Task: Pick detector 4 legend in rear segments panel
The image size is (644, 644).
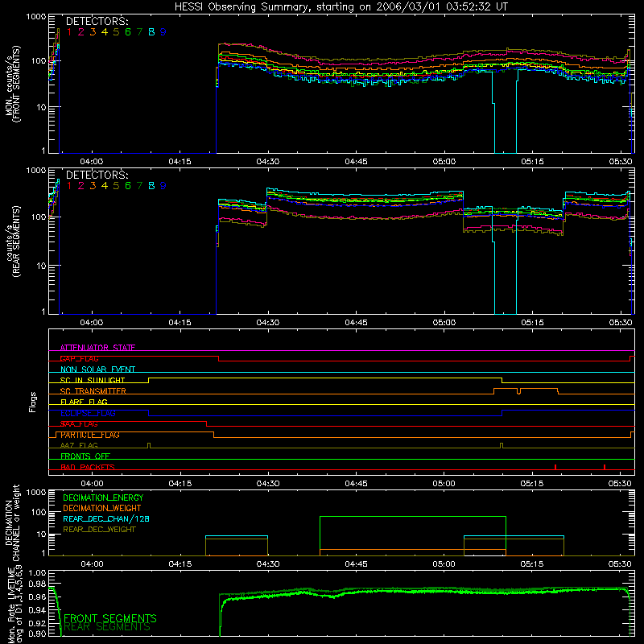Action: pyautogui.click(x=105, y=186)
